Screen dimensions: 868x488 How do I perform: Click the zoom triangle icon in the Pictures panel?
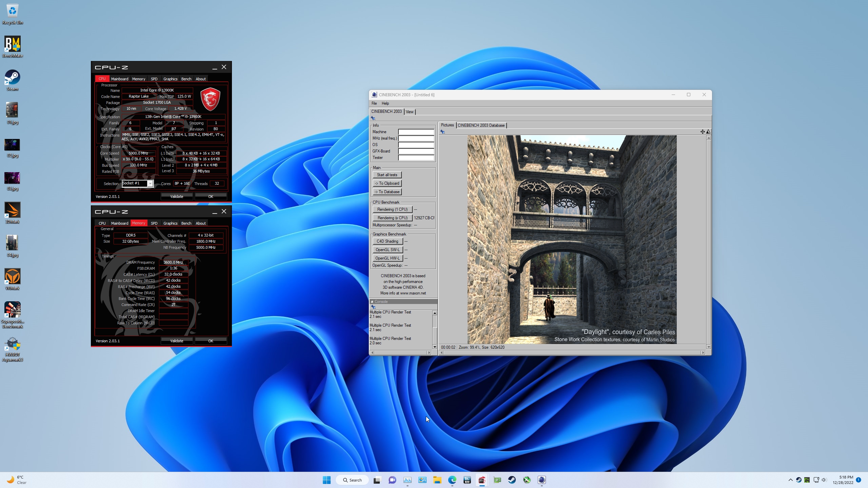tap(708, 131)
